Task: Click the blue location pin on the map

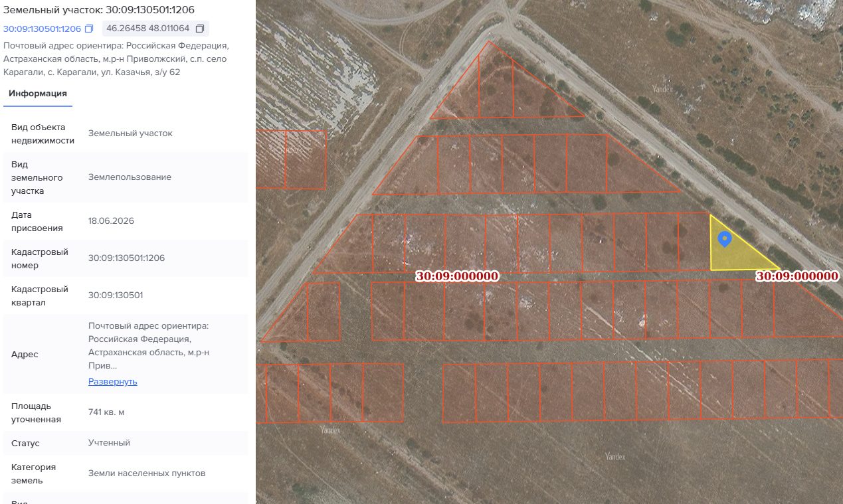Action: [x=725, y=239]
